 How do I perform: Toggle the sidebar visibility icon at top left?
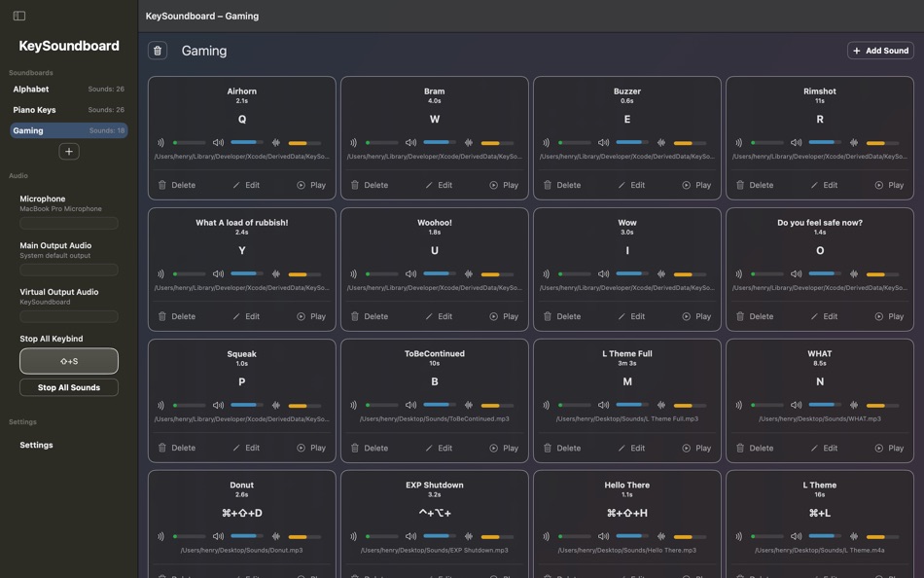[19, 15]
